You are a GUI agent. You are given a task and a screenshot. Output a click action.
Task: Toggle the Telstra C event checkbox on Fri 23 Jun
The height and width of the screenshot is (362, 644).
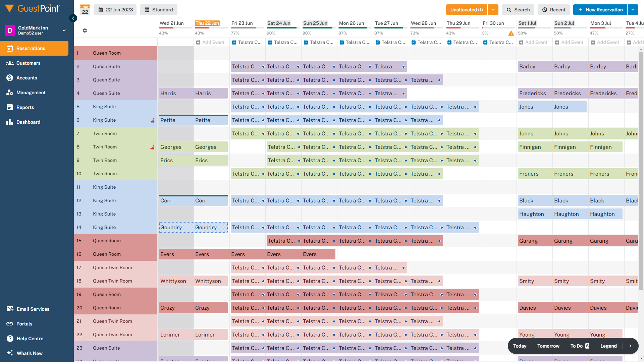(234, 42)
